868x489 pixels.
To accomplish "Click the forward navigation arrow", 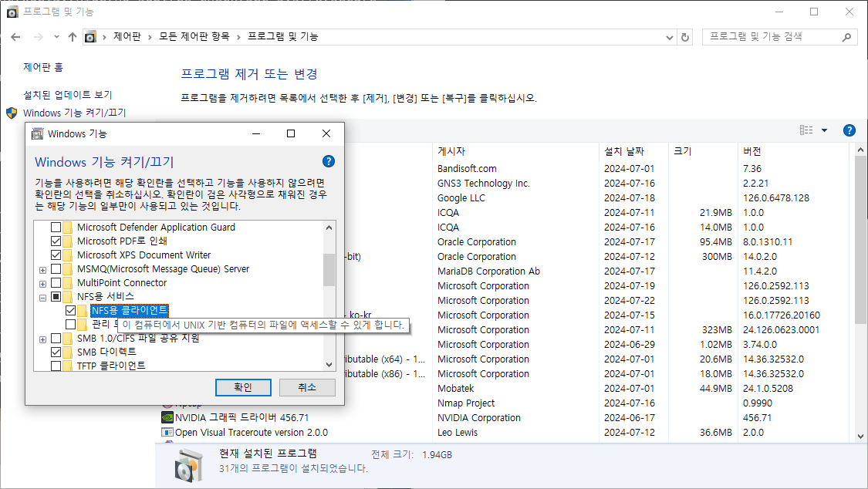I will (39, 37).
